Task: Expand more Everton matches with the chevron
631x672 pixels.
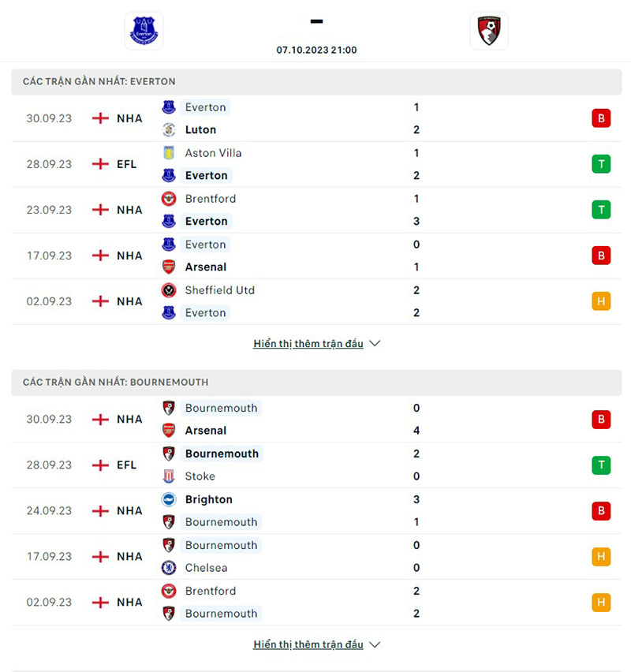Action: pos(375,344)
